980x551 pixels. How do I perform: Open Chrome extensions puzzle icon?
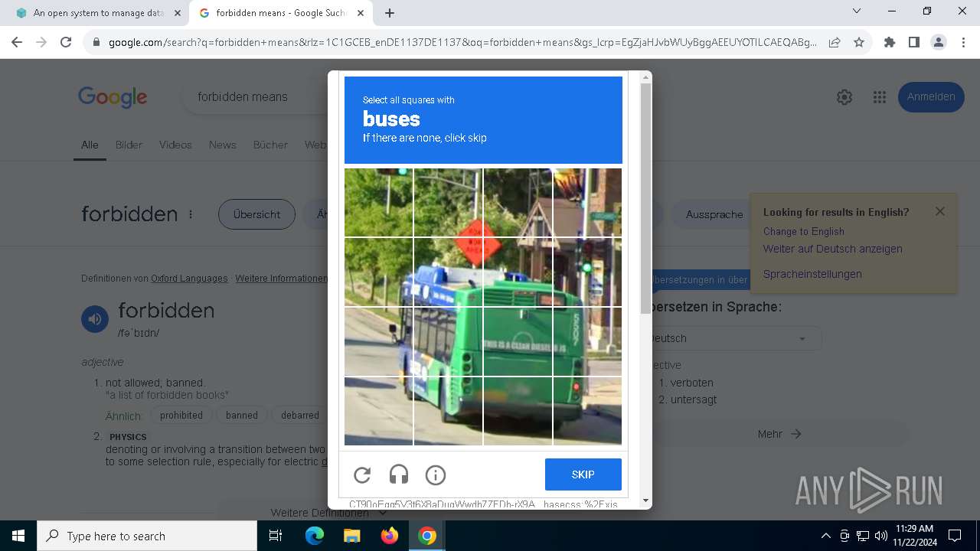pyautogui.click(x=890, y=43)
